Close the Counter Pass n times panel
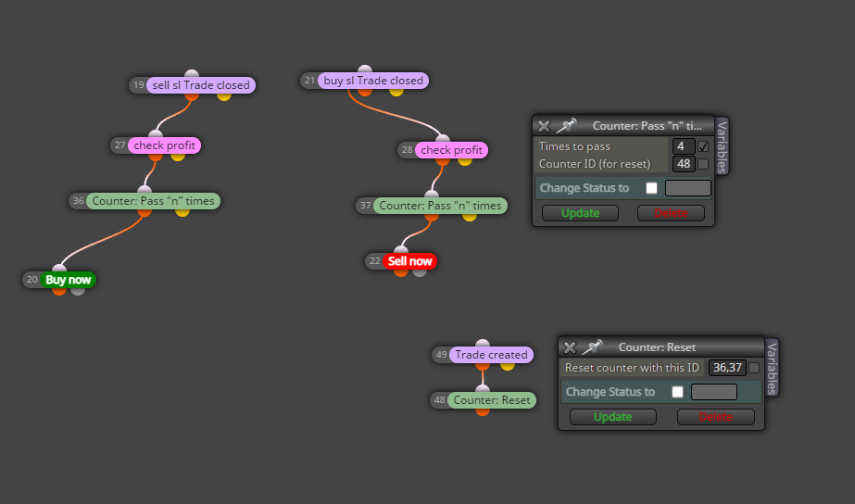The image size is (855, 504). click(544, 126)
